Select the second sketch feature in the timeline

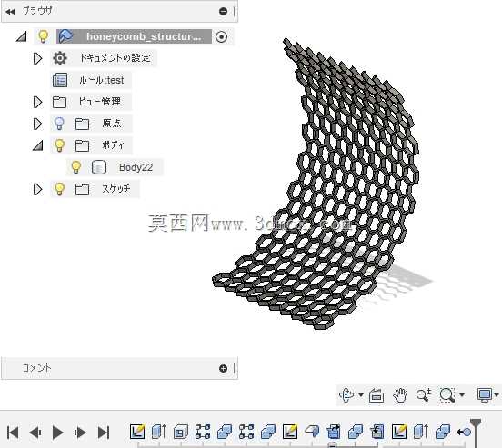coord(290,432)
